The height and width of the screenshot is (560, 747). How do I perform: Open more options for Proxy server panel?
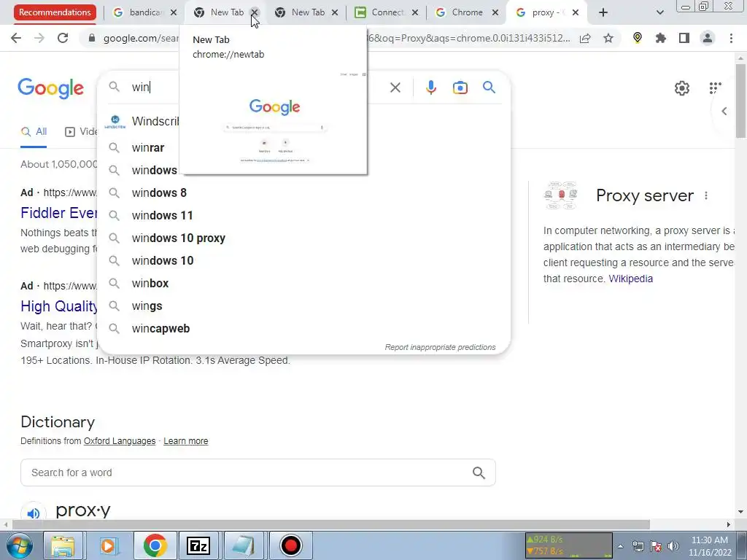click(706, 195)
